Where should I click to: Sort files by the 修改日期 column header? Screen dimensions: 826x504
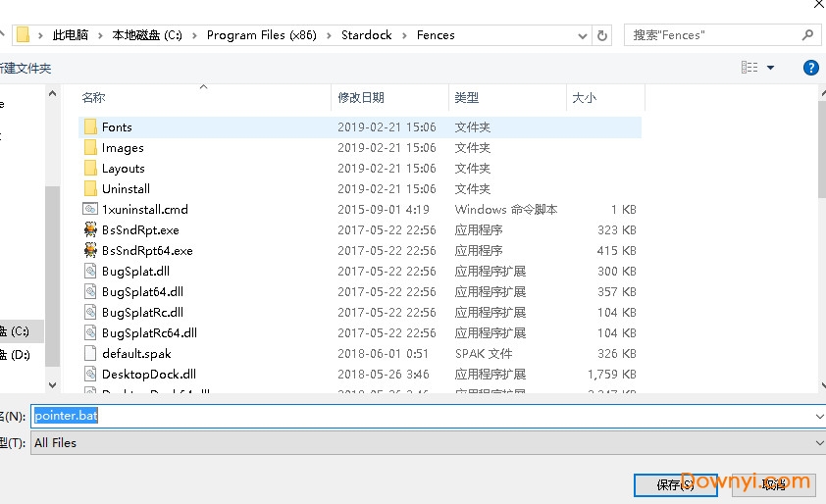(361, 98)
